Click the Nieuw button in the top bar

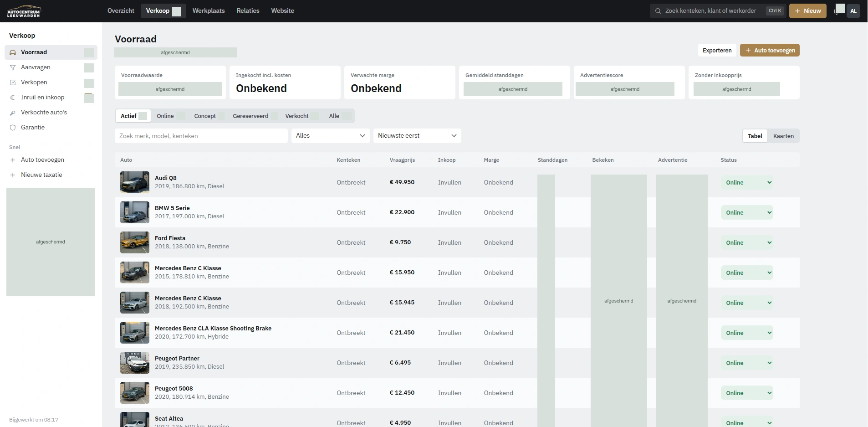click(x=807, y=11)
